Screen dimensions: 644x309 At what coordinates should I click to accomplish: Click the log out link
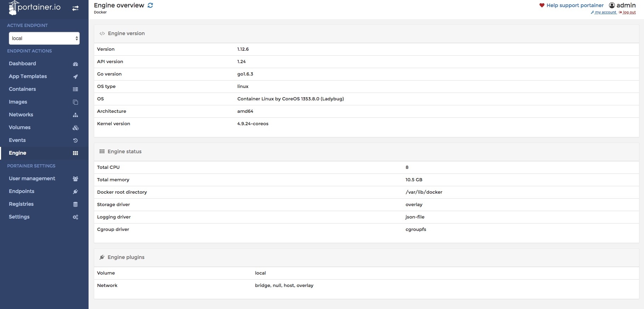[x=629, y=12]
